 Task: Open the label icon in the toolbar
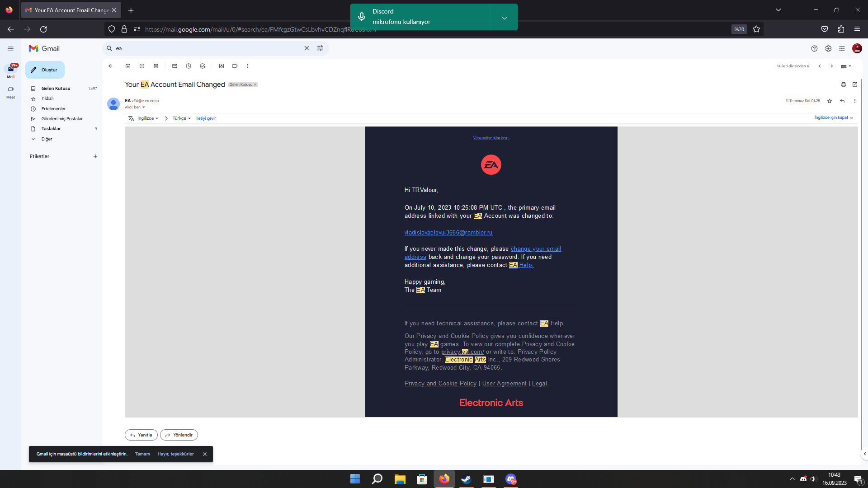pyautogui.click(x=235, y=66)
